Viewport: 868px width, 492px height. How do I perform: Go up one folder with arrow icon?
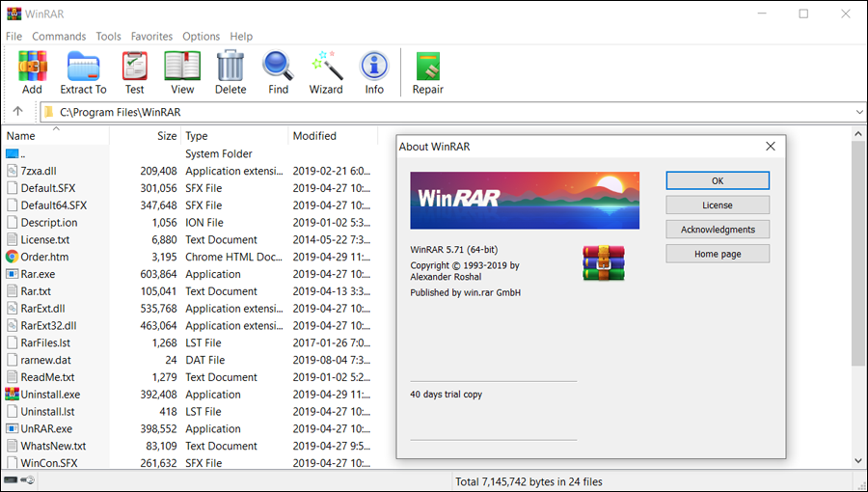[x=17, y=111]
